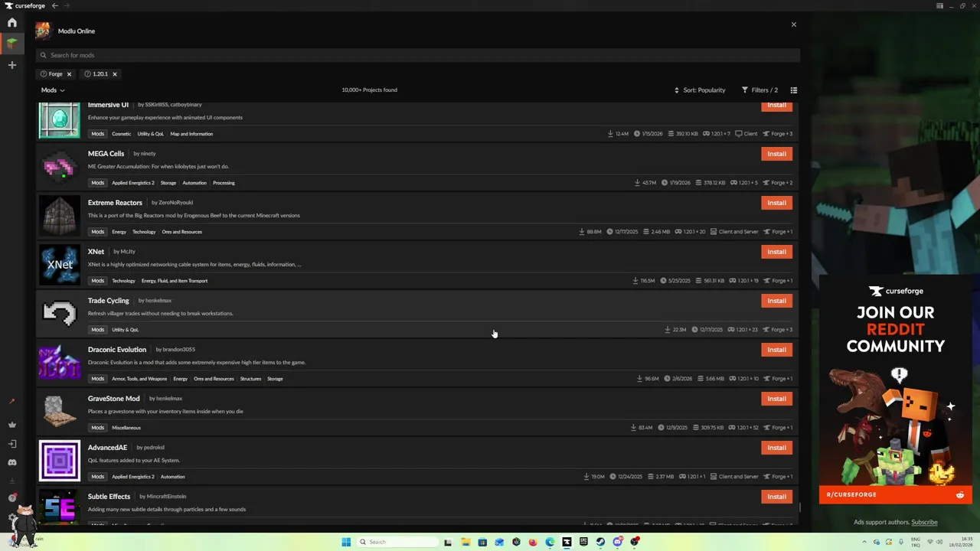Open the XNet mod thumbnail
980x551 pixels.
[60, 265]
